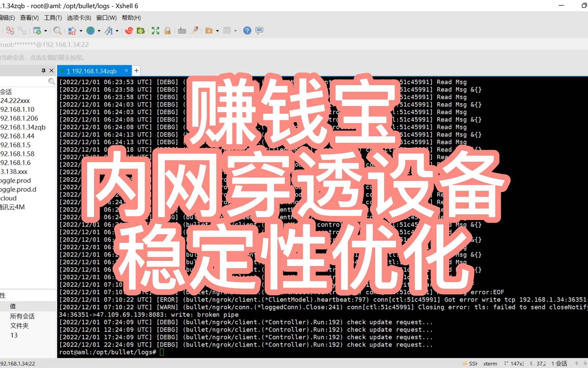Screen dimensions: 588x368
Task: Click the terminal prompt line root@aml
Action: point(111,352)
